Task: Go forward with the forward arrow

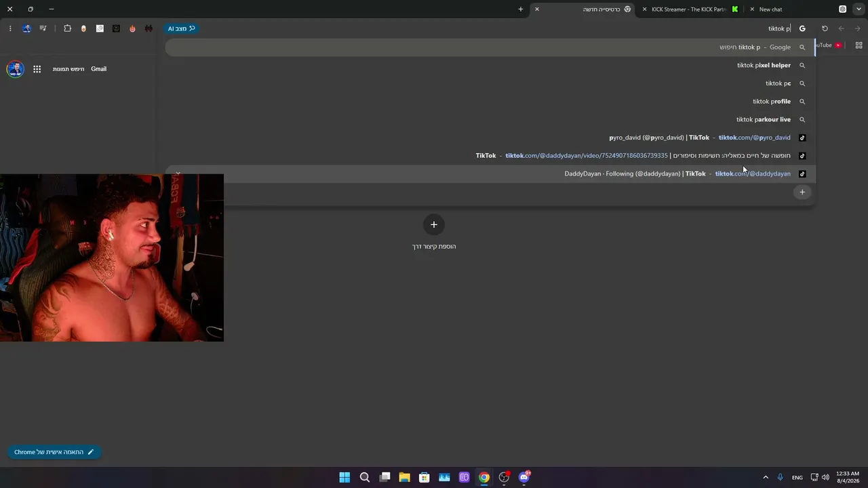Action: [858, 28]
